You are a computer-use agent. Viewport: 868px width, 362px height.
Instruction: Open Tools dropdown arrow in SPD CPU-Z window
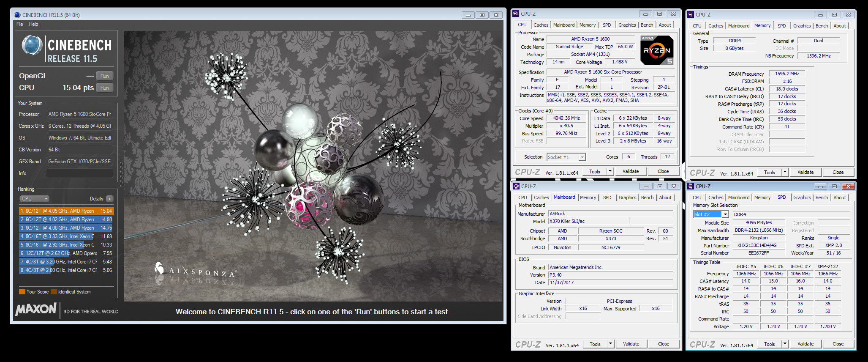pyautogui.click(x=785, y=344)
